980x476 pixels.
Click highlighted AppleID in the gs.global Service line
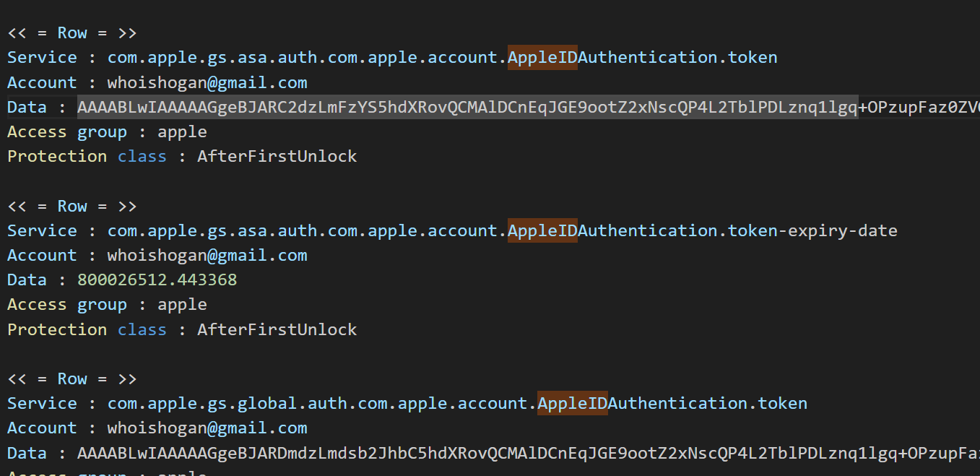point(572,403)
